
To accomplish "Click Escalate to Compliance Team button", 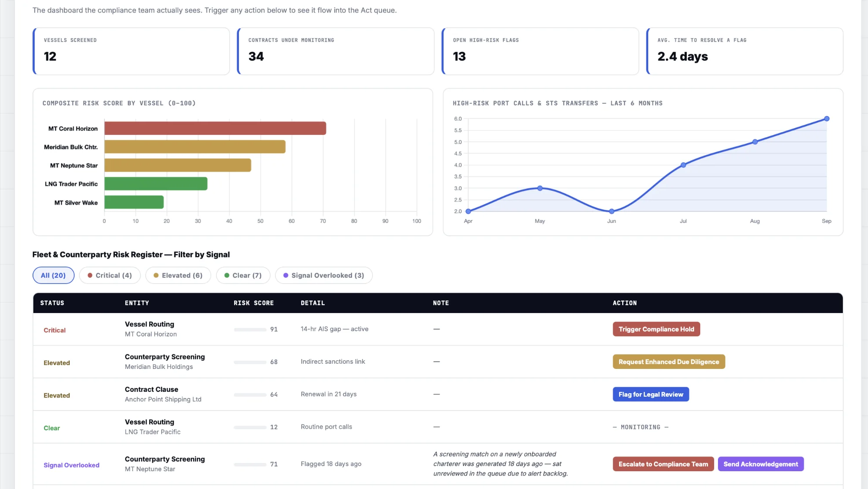I will (x=663, y=464).
